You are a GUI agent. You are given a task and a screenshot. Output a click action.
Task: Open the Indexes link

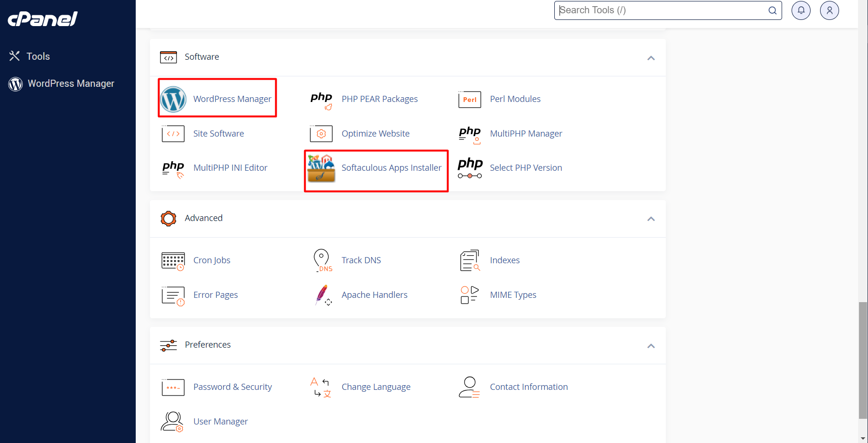[x=504, y=260]
